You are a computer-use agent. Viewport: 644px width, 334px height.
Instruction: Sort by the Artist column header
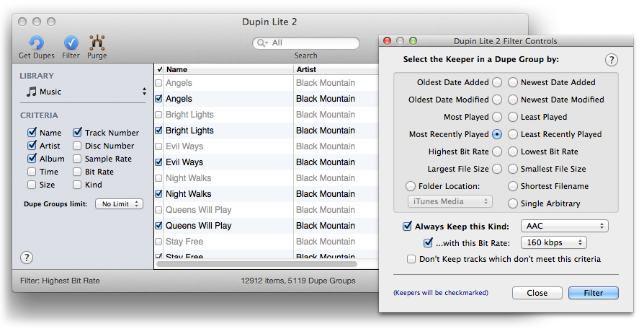click(336, 69)
